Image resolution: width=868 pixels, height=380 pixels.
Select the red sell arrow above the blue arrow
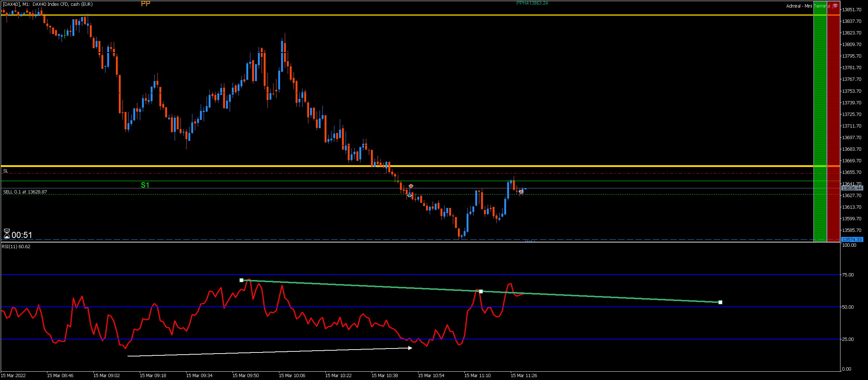tap(411, 186)
